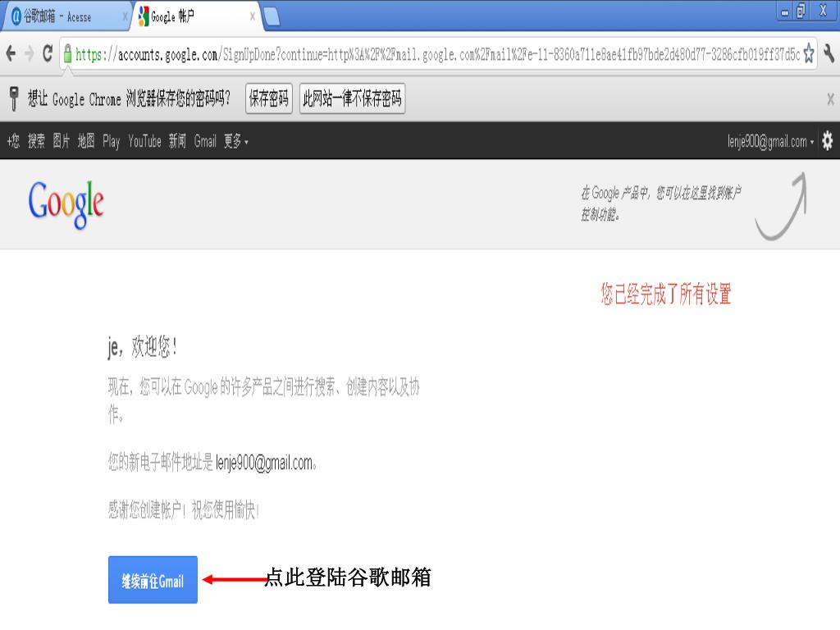Viewport: 840px width, 630px height.
Task: Click the 继续前往Gmail button
Action: (153, 580)
